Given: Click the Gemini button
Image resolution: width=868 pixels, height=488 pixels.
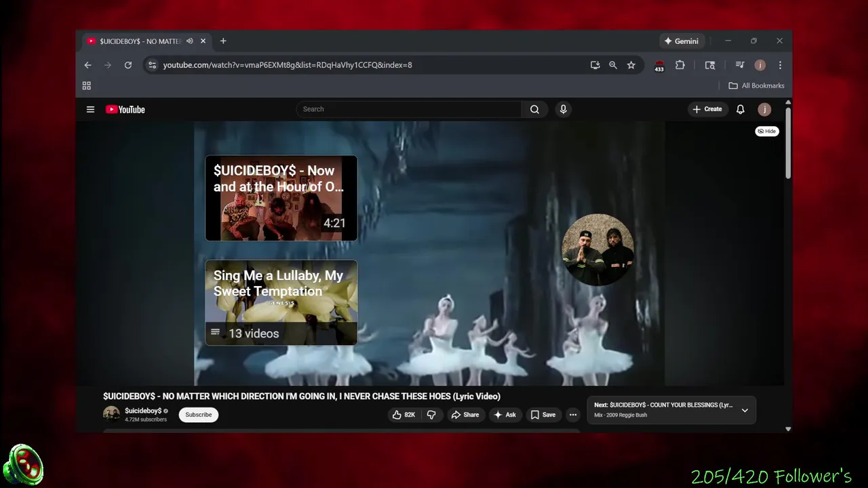Looking at the screenshot, I should (681, 41).
